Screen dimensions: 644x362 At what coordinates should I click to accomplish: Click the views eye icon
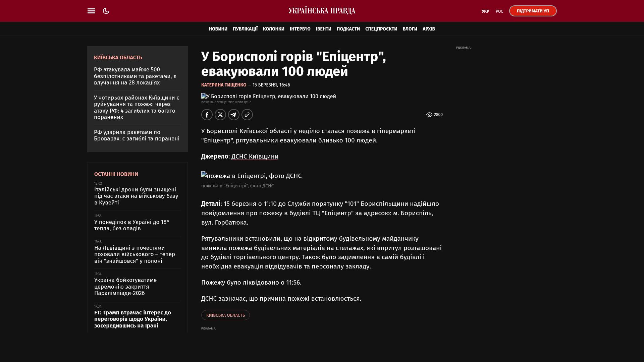coord(429,115)
